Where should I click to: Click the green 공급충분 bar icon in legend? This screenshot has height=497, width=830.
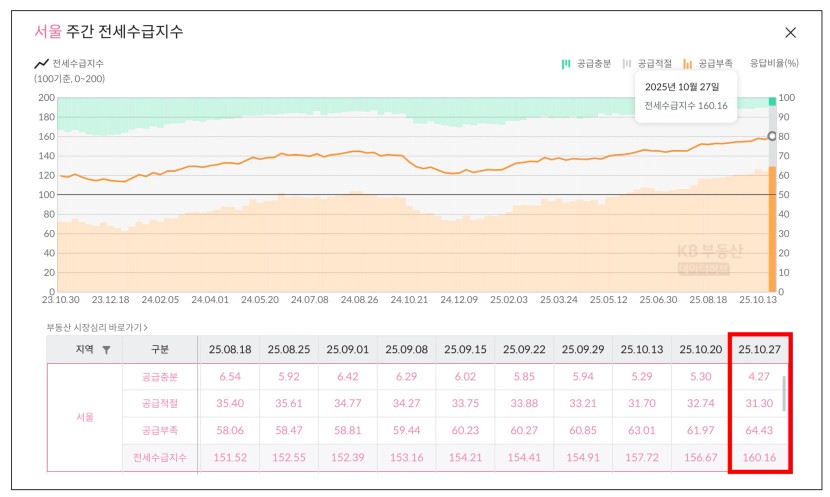(x=566, y=63)
